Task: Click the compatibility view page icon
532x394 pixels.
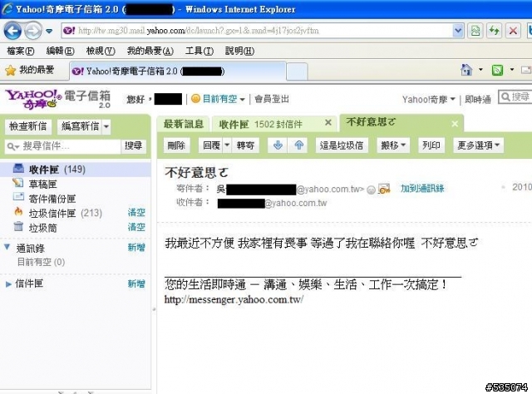Action: click(475, 31)
